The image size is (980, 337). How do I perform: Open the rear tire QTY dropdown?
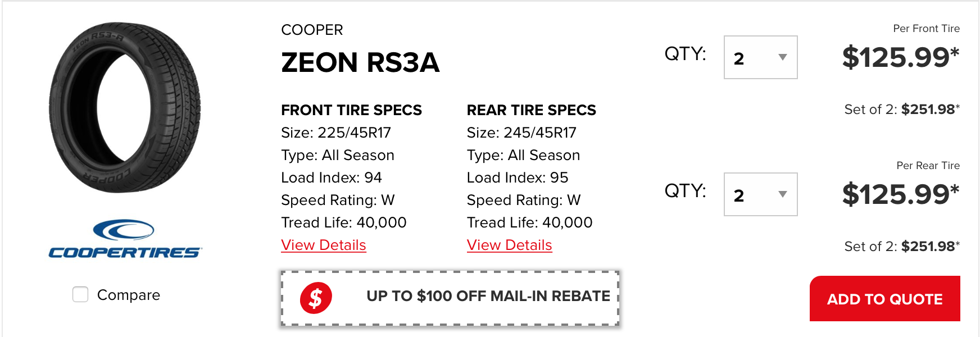[761, 194]
